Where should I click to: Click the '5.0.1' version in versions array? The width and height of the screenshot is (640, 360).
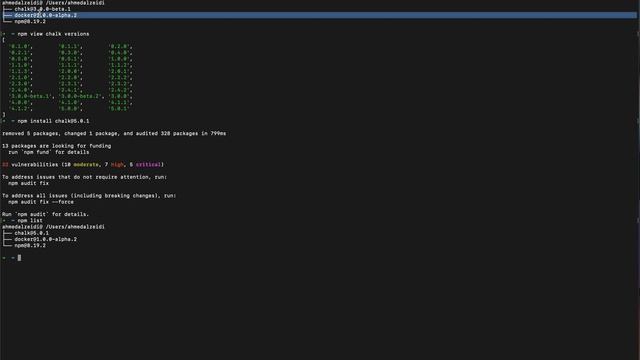119,109
